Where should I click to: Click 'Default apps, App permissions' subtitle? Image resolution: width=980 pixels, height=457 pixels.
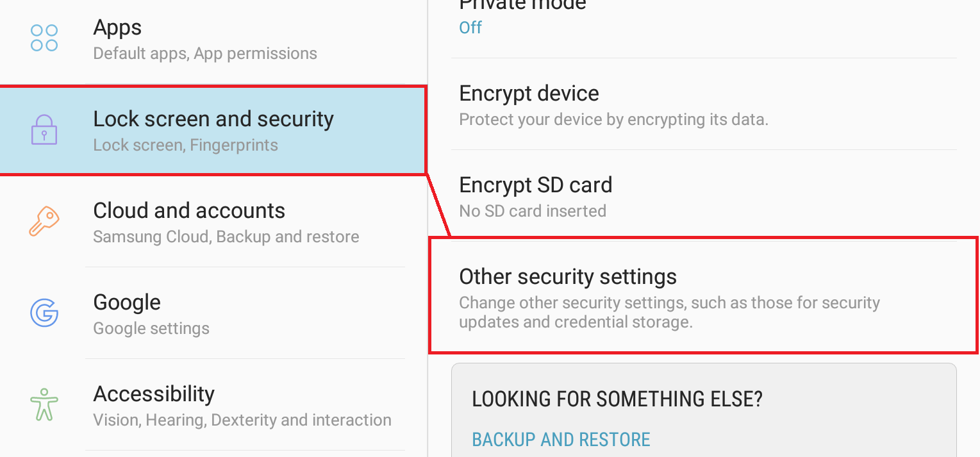[x=205, y=53]
